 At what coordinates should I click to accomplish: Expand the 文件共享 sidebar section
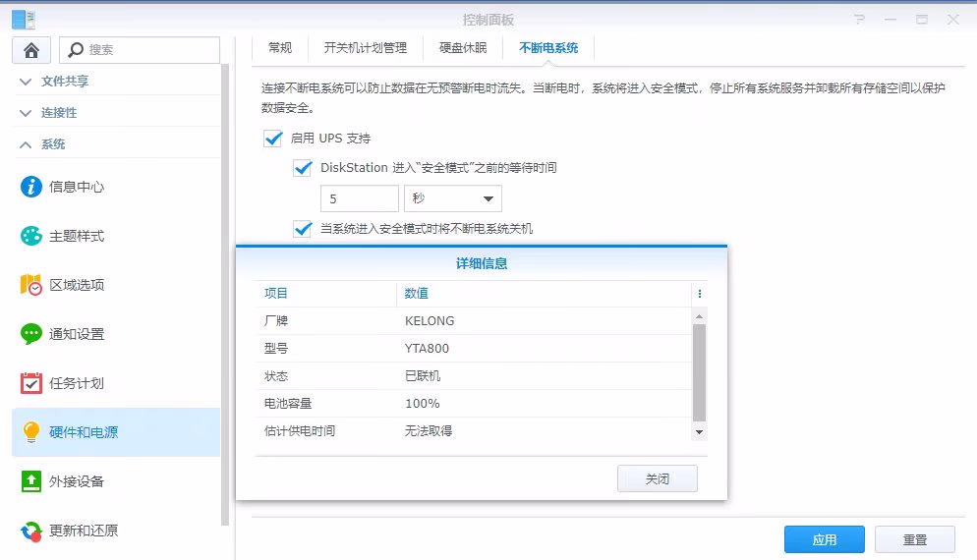(x=26, y=82)
